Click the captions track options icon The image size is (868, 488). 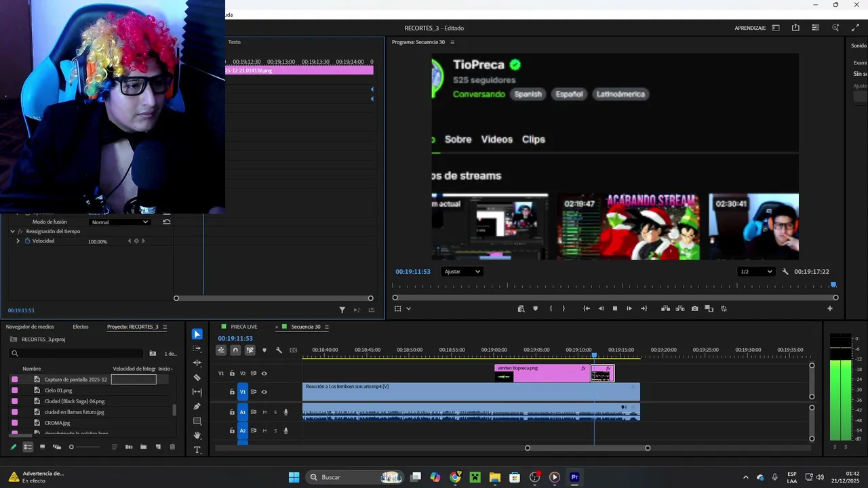(x=294, y=350)
